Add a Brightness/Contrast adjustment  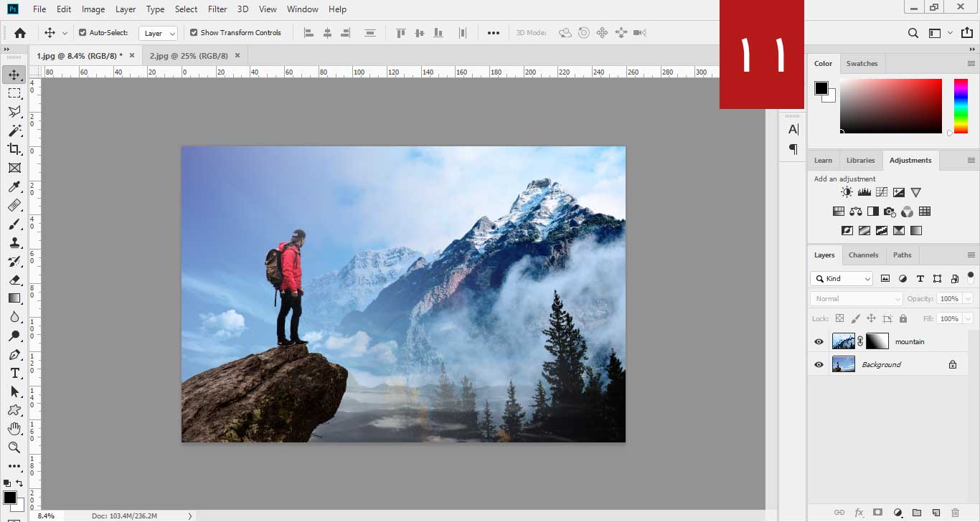pyautogui.click(x=847, y=192)
